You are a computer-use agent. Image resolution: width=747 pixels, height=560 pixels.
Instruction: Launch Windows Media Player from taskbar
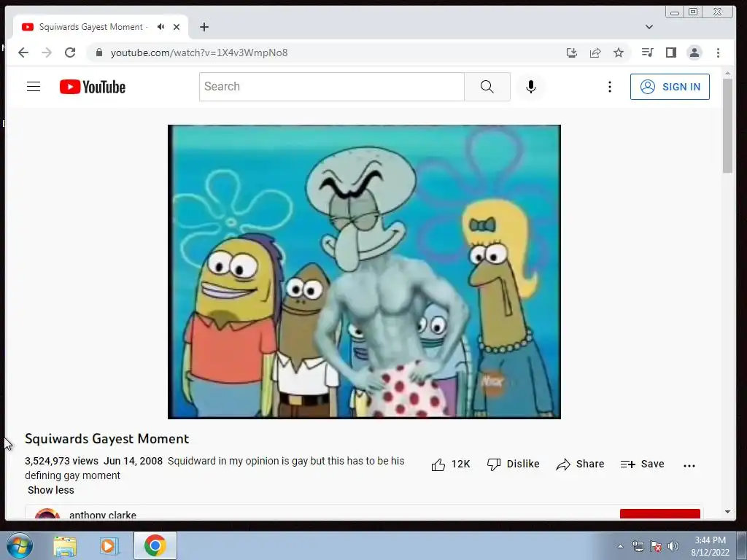coord(108,546)
